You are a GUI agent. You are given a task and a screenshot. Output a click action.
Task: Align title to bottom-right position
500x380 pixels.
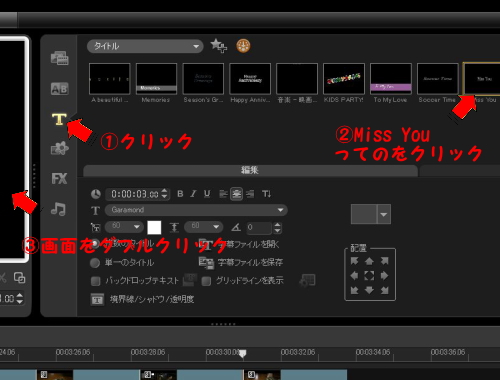[x=384, y=290]
